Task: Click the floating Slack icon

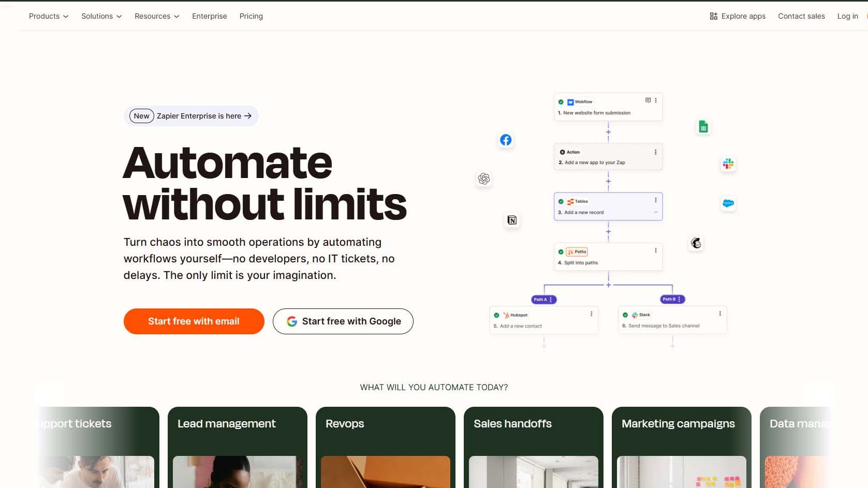Action: (728, 164)
